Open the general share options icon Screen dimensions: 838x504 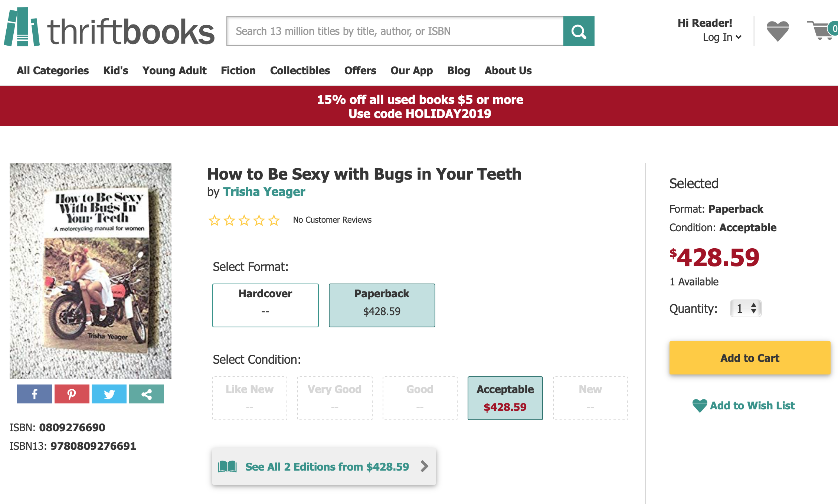[147, 394]
